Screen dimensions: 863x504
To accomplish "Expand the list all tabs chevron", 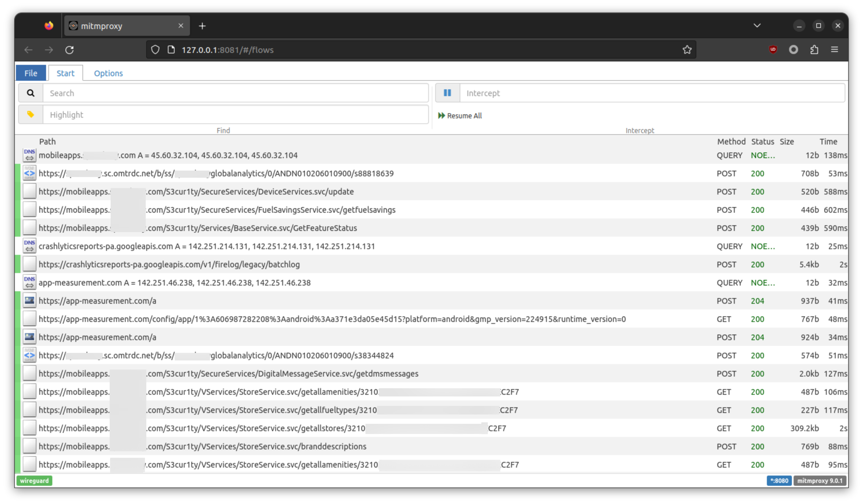I will click(x=757, y=26).
